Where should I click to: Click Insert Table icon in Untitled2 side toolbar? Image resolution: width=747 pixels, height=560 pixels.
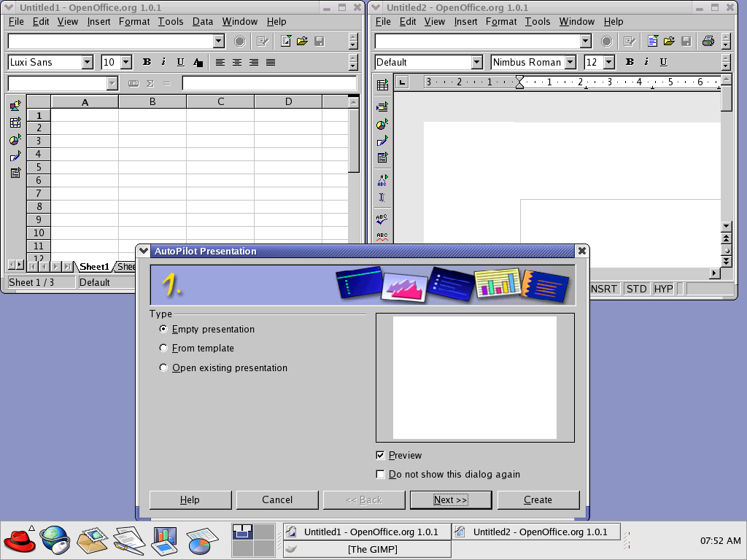pyautogui.click(x=382, y=85)
